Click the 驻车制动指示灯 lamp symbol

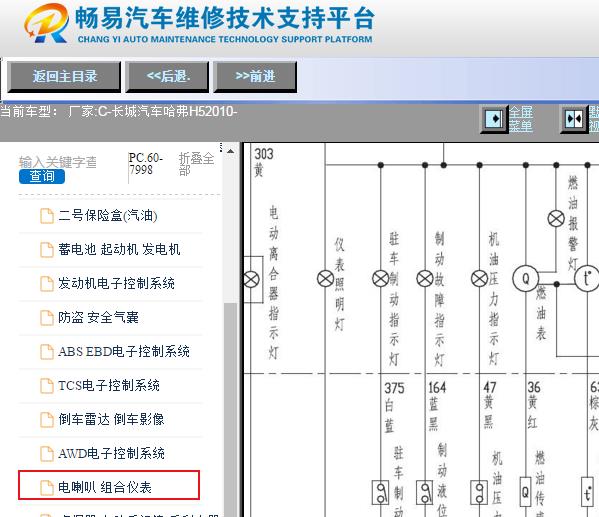click(x=380, y=279)
